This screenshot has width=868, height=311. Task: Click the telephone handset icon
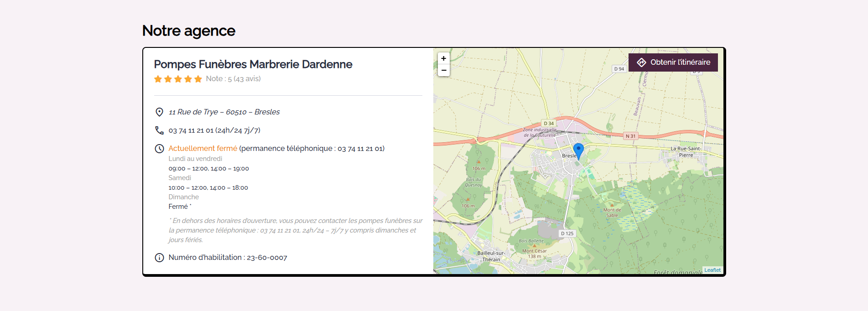pyautogui.click(x=159, y=130)
